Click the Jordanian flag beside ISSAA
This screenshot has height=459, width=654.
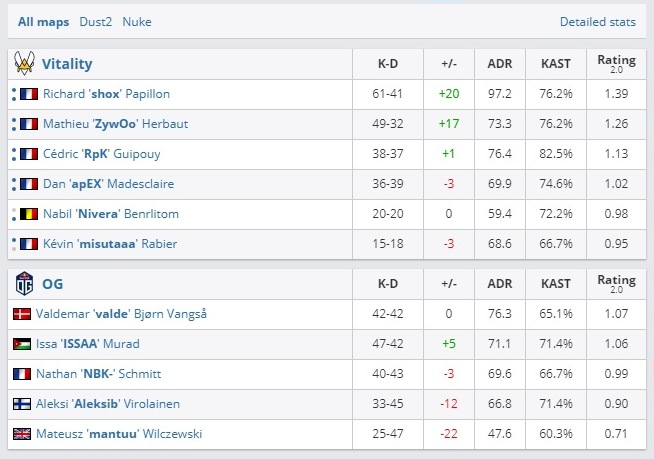pos(21,344)
